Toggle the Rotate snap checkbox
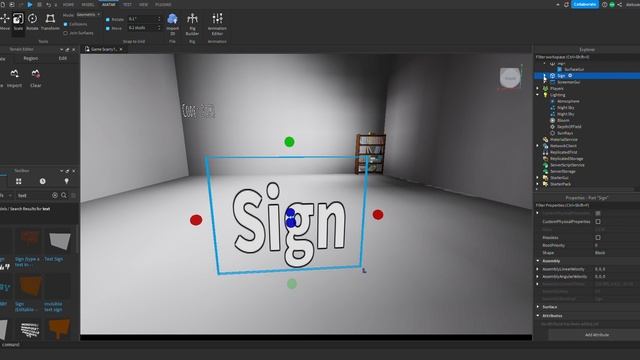Image resolution: width=640 pixels, height=360 pixels. [108, 19]
